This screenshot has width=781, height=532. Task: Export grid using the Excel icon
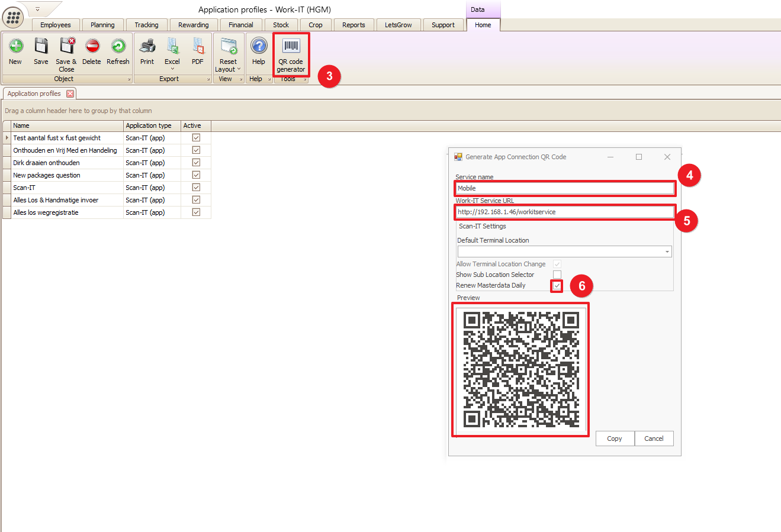pos(172,46)
